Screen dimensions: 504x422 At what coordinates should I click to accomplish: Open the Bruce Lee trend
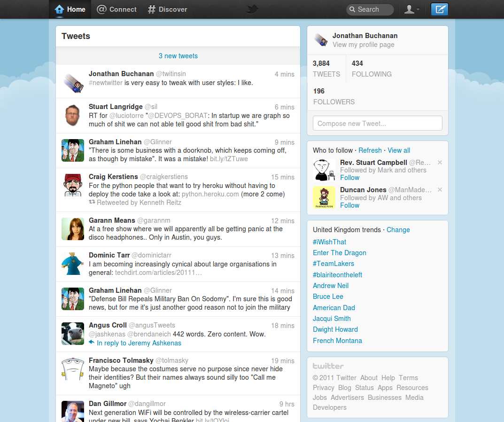tap(328, 297)
